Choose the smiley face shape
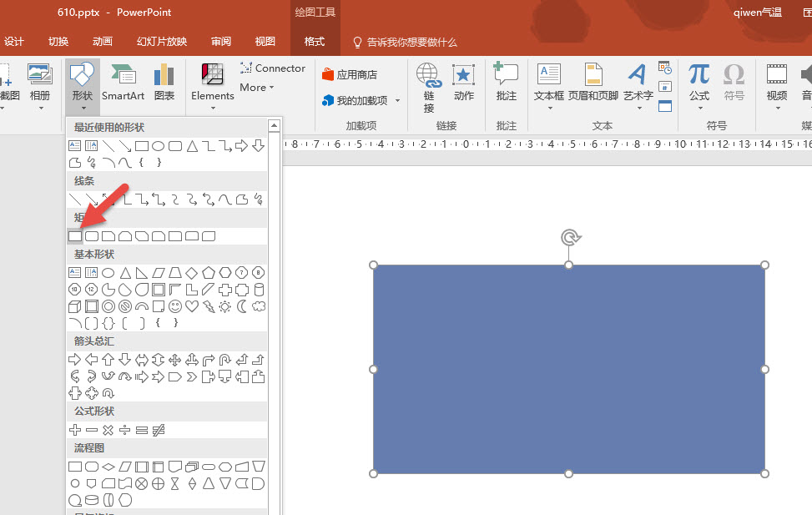Screen dimensions: 812x515 click(x=175, y=306)
